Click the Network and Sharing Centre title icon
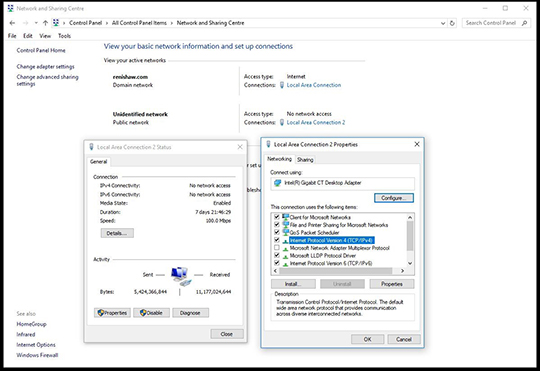The image size is (540, 371). pos(11,8)
